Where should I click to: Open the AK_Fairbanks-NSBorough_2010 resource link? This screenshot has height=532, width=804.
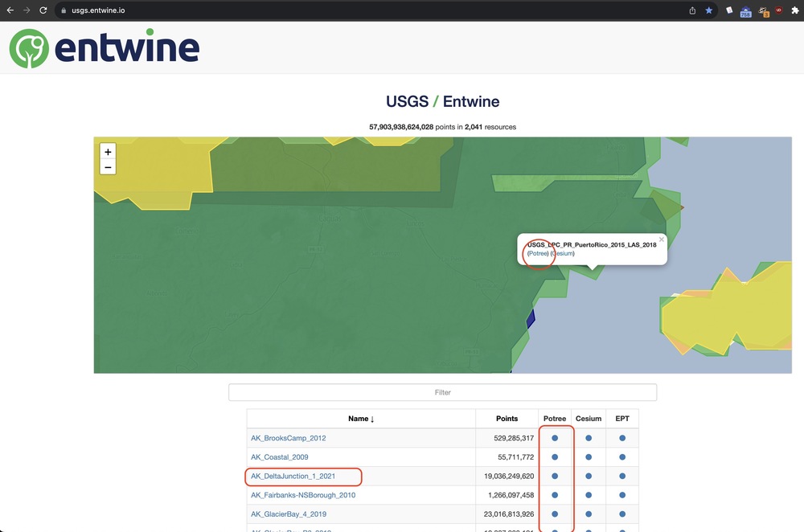303,495
